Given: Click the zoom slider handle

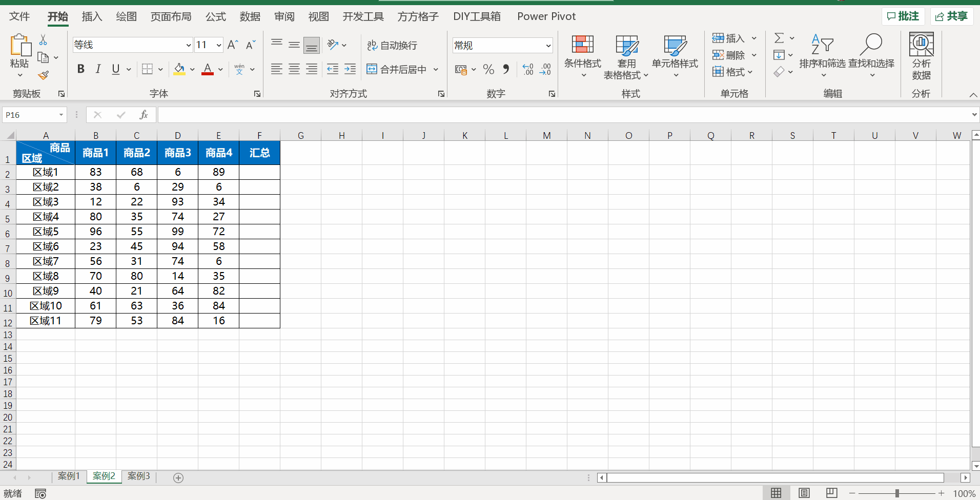Looking at the screenshot, I should pyautogui.click(x=897, y=493).
